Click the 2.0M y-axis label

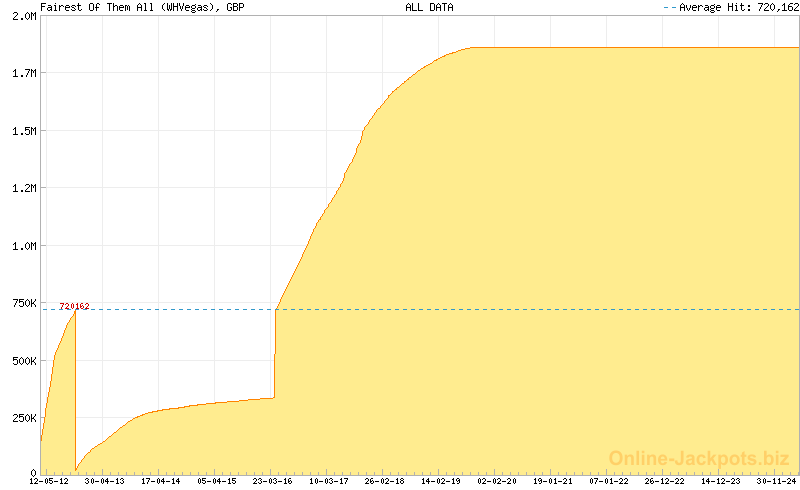24,17
